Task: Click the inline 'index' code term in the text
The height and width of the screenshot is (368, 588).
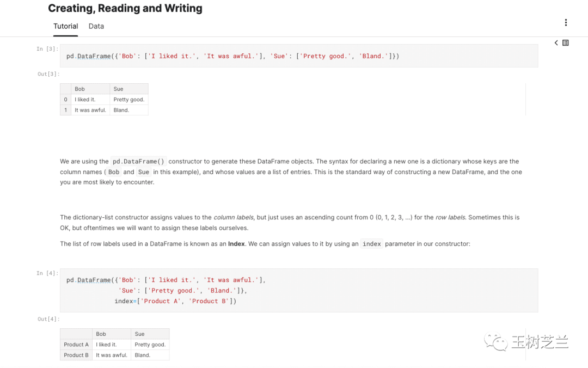Action: 372,244
